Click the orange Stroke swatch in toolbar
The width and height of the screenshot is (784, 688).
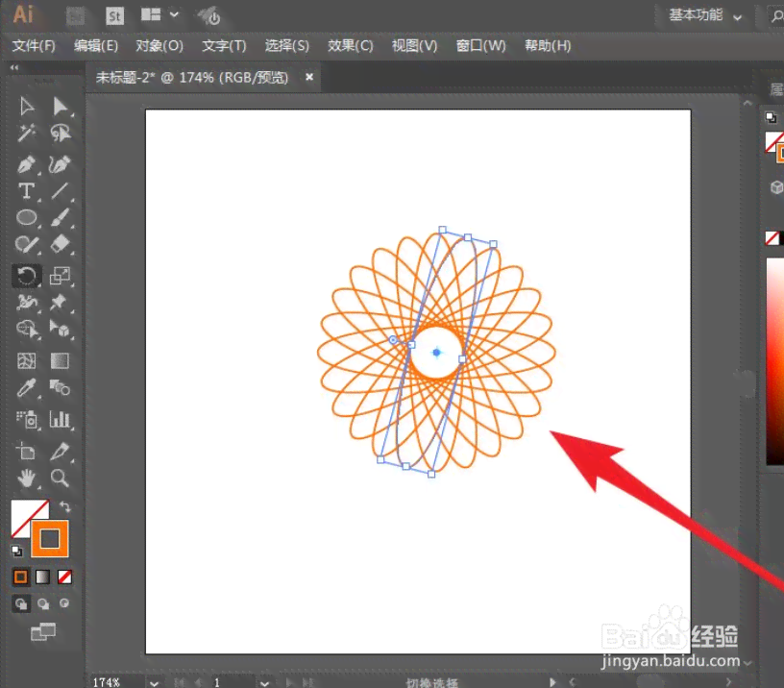[50, 538]
